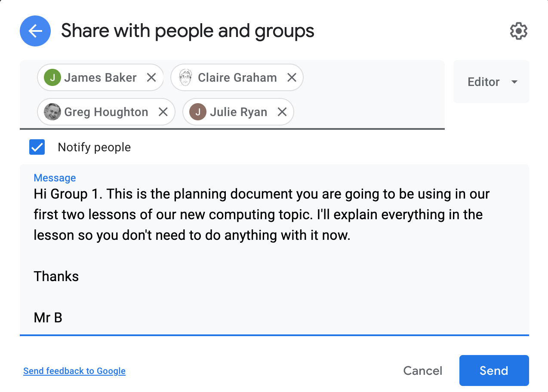Screen dimensions: 548x392
Task: Click the Julie Ryan name chip
Action: 238,112
